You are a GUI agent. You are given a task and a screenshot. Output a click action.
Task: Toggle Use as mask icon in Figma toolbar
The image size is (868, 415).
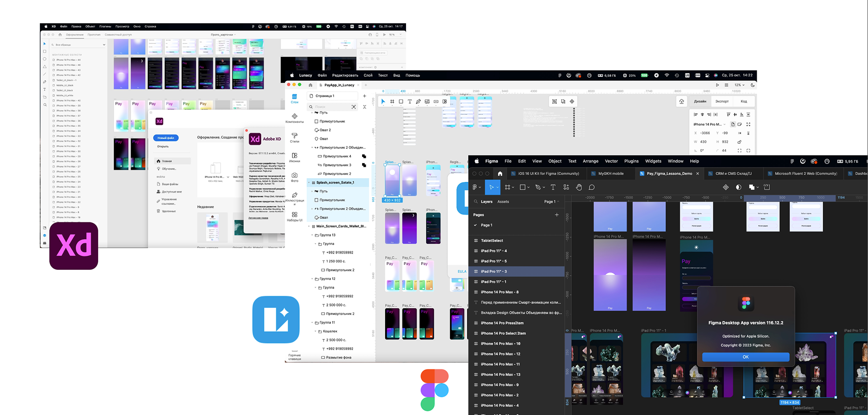click(738, 187)
